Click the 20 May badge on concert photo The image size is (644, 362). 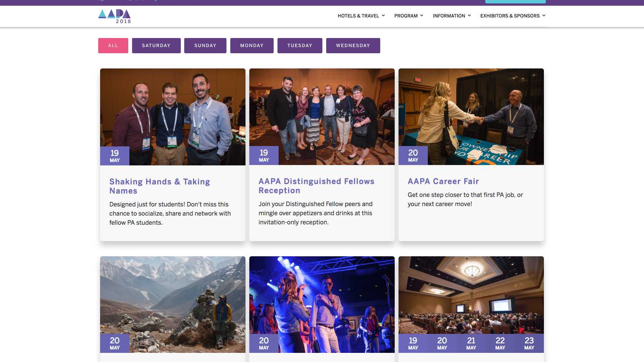tap(264, 343)
